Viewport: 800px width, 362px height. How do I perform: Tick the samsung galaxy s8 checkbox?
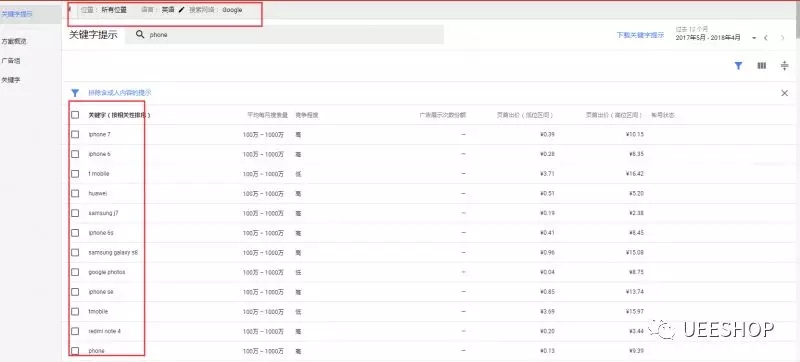pyautogui.click(x=75, y=252)
